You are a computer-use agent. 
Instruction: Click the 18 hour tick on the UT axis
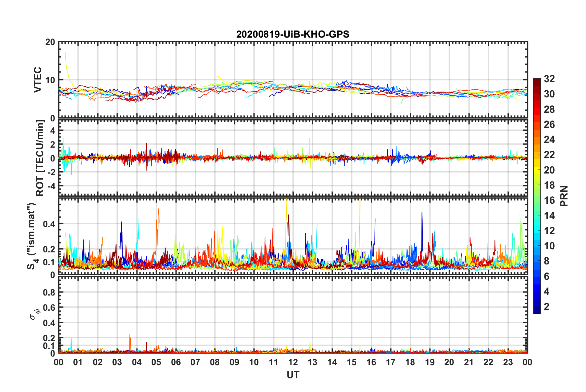point(410,362)
